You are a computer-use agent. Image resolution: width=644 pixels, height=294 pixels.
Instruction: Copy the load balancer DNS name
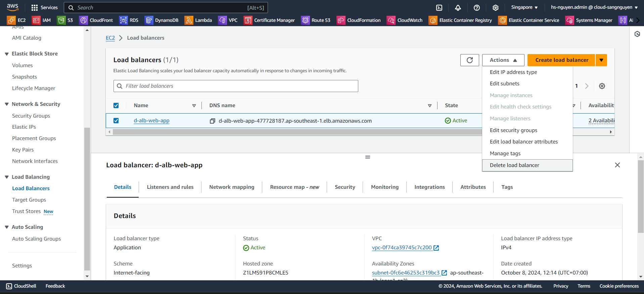212,121
